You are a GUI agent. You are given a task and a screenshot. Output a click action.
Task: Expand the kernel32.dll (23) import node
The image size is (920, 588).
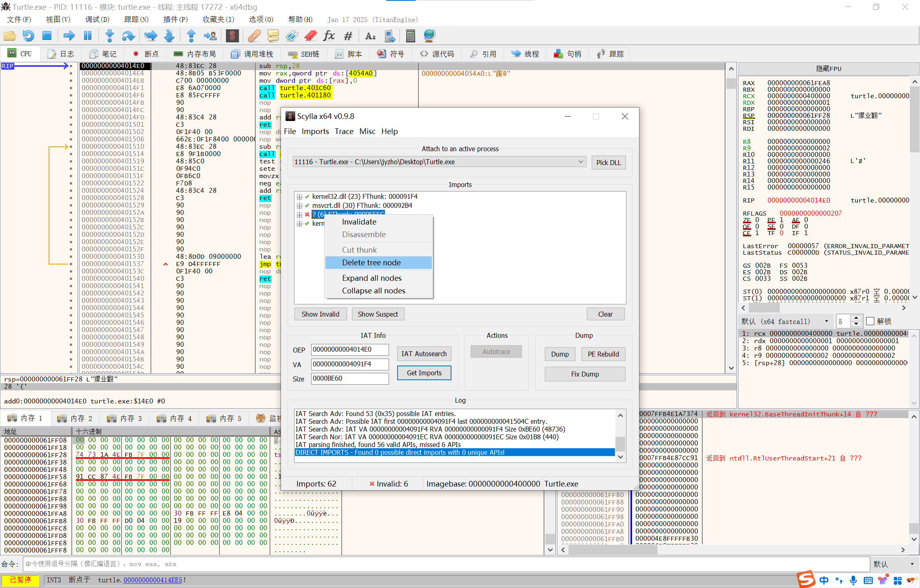[x=300, y=197]
